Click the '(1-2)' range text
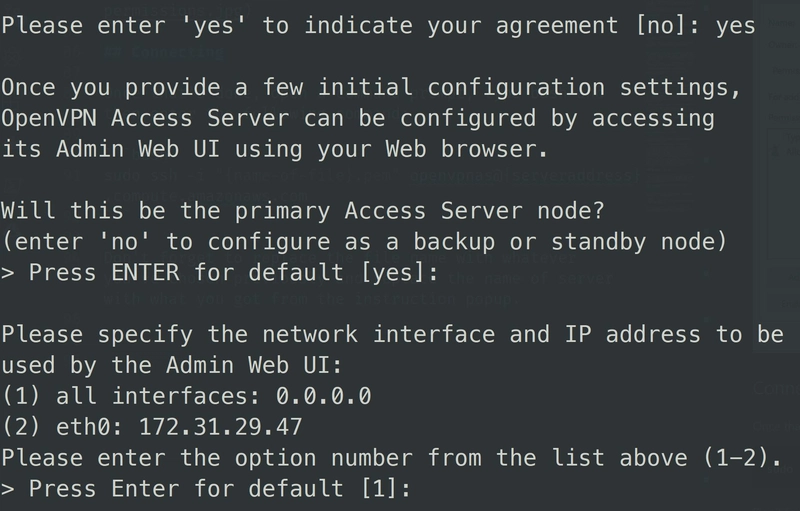The image size is (800, 511). (735, 458)
